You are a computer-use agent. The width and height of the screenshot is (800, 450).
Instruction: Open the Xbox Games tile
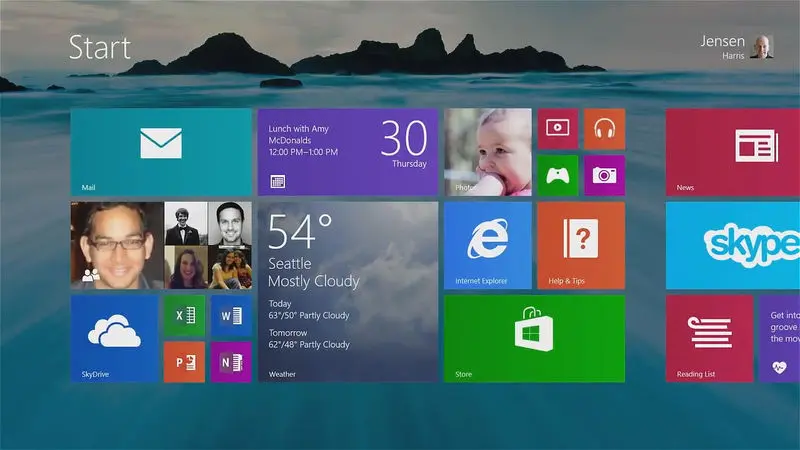558,176
